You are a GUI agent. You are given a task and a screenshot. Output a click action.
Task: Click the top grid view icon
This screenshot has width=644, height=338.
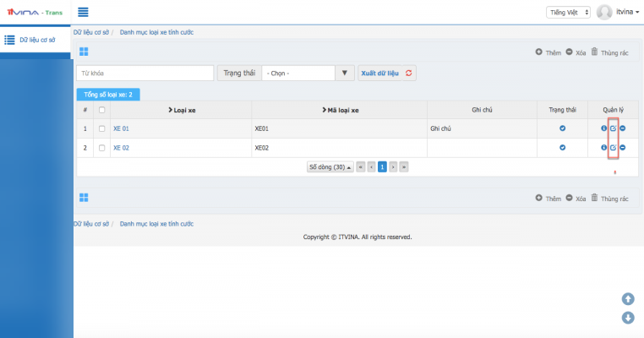click(84, 52)
